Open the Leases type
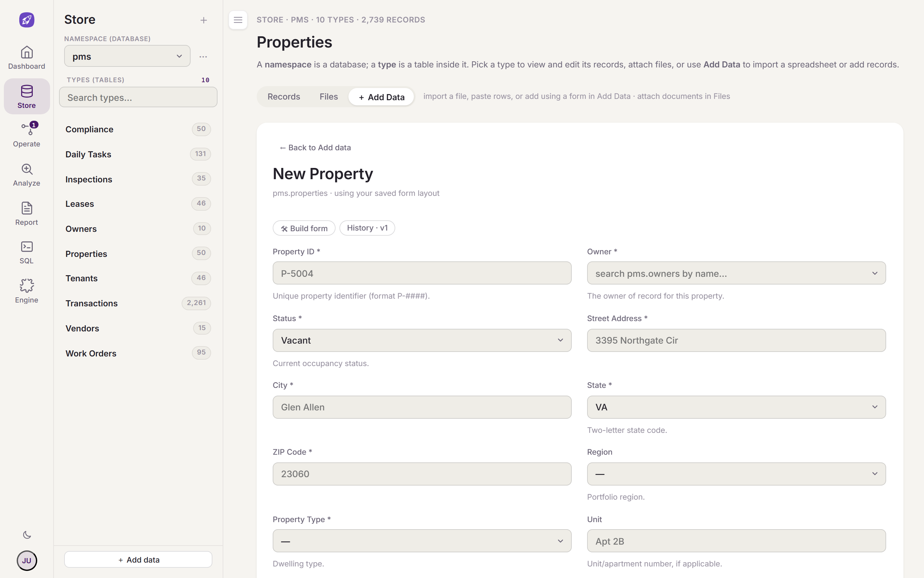This screenshot has height=578, width=924. pyautogui.click(x=138, y=204)
